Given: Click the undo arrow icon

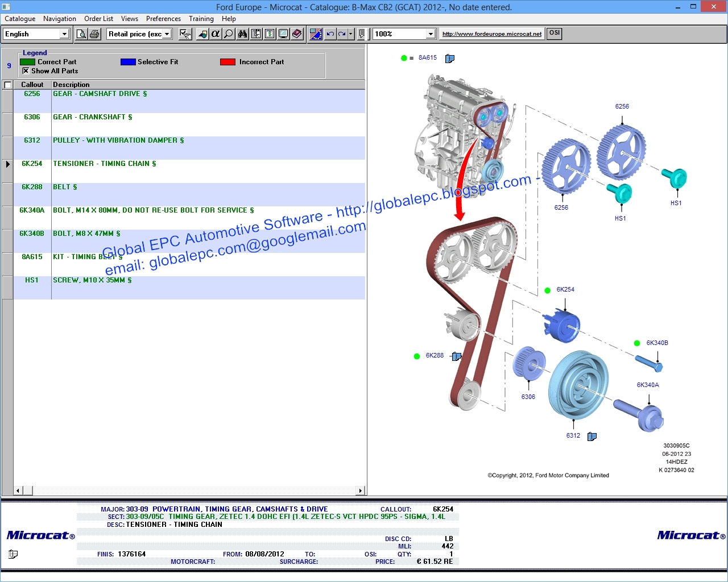Looking at the screenshot, I should click(330, 34).
